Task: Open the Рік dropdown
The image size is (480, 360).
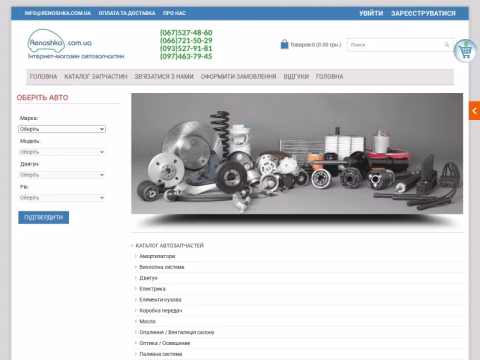Action: (x=62, y=198)
